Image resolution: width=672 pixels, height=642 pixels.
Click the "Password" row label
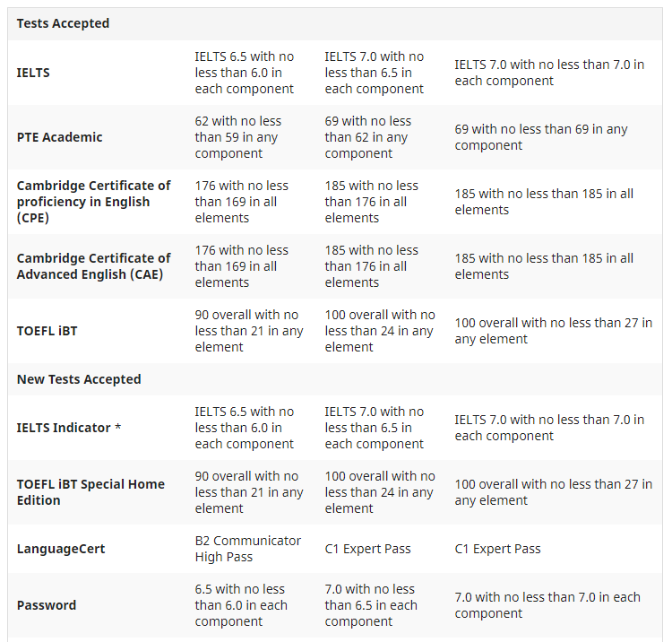[x=47, y=605]
